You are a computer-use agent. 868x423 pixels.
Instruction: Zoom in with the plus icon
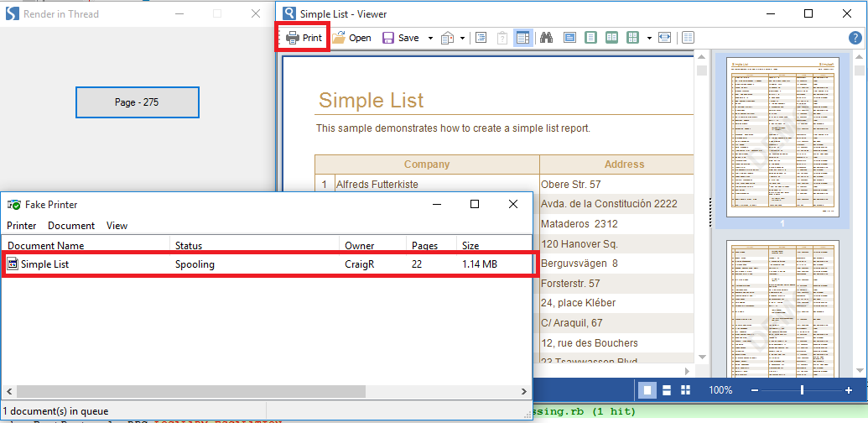point(849,390)
